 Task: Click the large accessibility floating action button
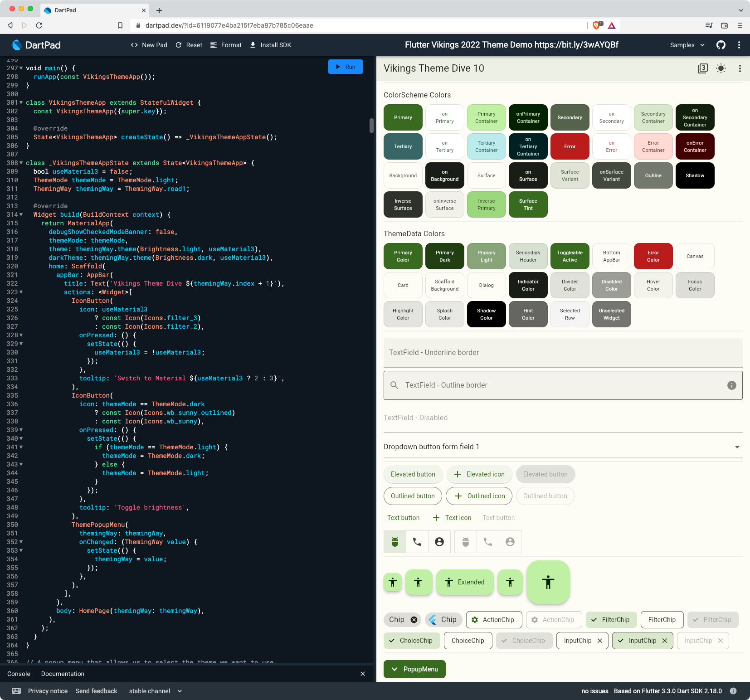[548, 582]
